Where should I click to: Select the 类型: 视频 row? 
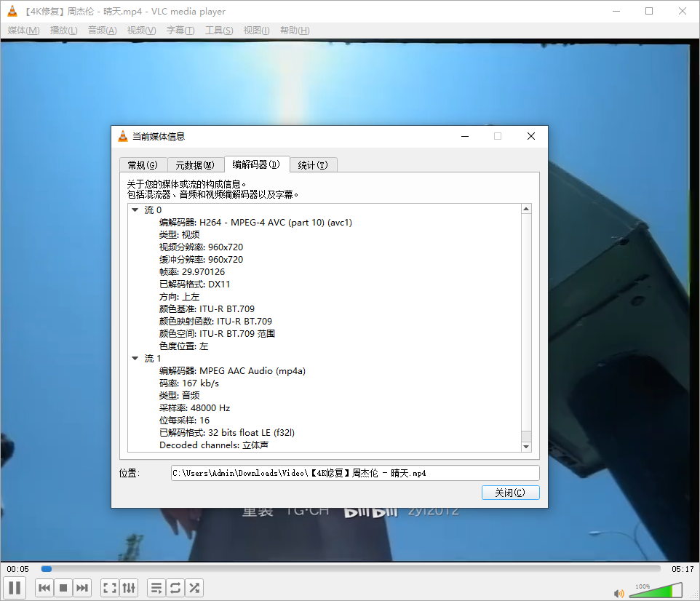pyautogui.click(x=180, y=235)
